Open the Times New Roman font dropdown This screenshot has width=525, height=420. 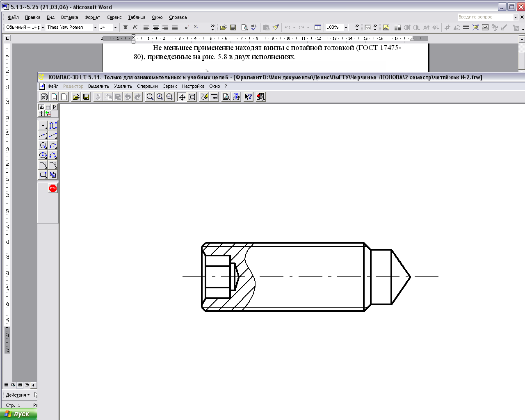click(x=95, y=27)
